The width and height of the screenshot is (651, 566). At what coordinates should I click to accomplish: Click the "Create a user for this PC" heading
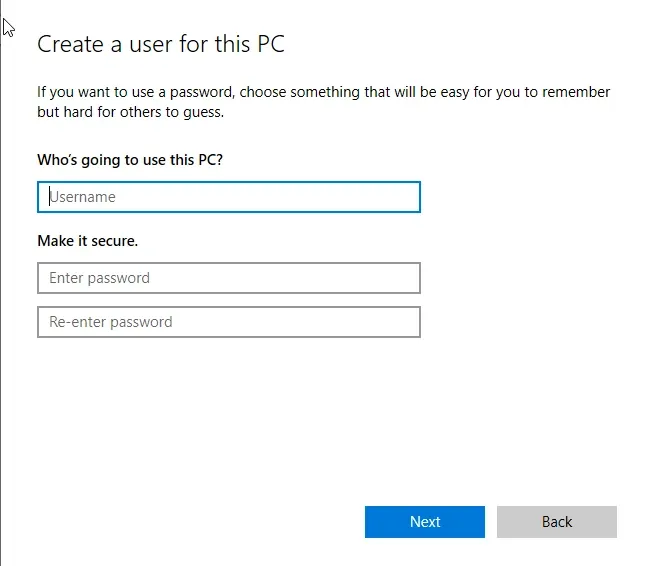coord(161,45)
